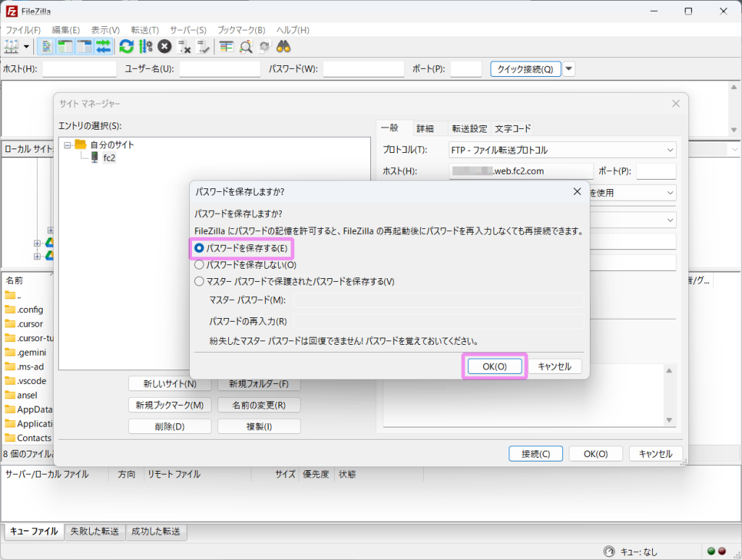Screen dimensions: 742x560
Task: Toggle message log display icon
Action: pos(46,46)
